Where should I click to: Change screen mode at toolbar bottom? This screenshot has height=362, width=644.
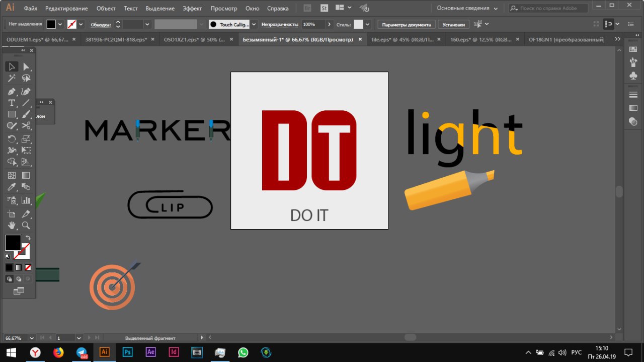pyautogui.click(x=19, y=291)
